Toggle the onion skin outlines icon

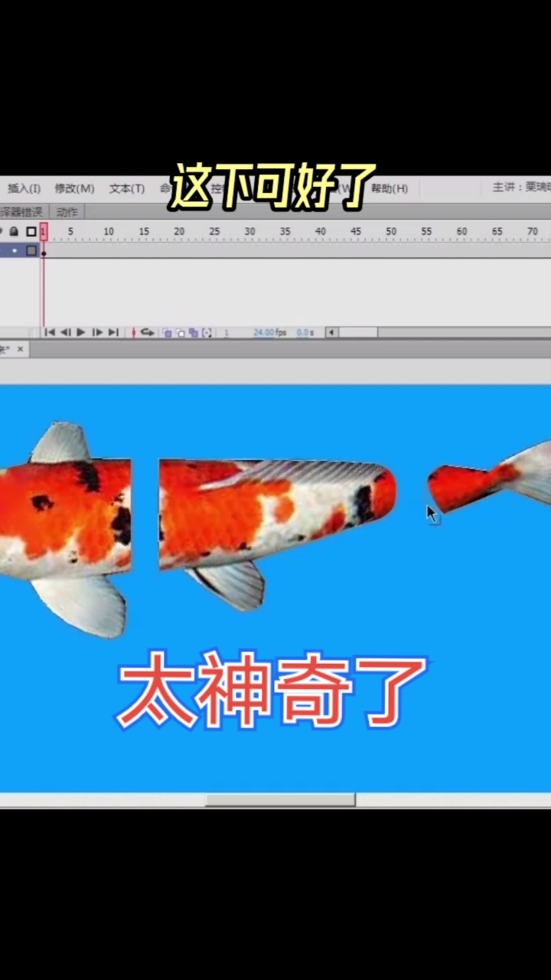tap(181, 333)
